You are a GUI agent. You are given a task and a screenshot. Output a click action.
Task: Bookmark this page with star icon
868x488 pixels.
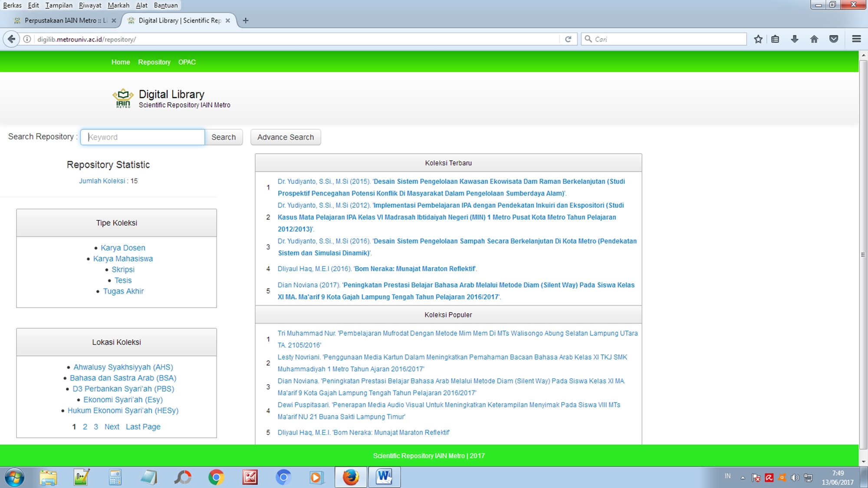tap(758, 39)
